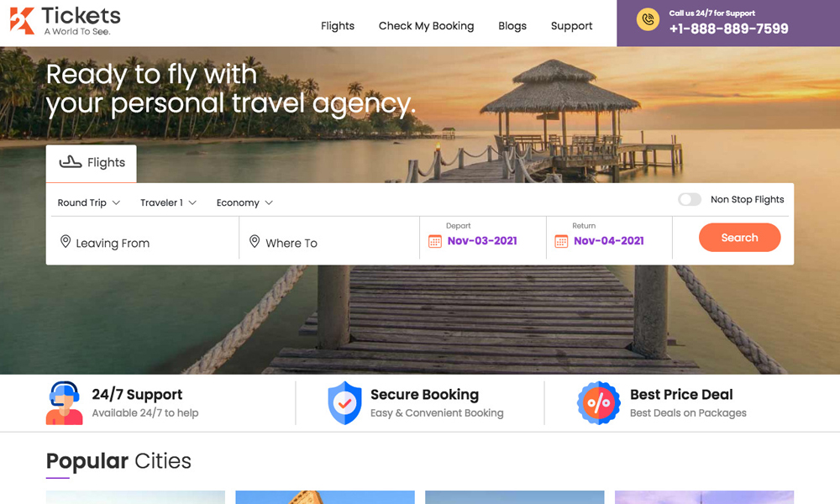Click the Best Price Deal percent badge

click(x=598, y=402)
